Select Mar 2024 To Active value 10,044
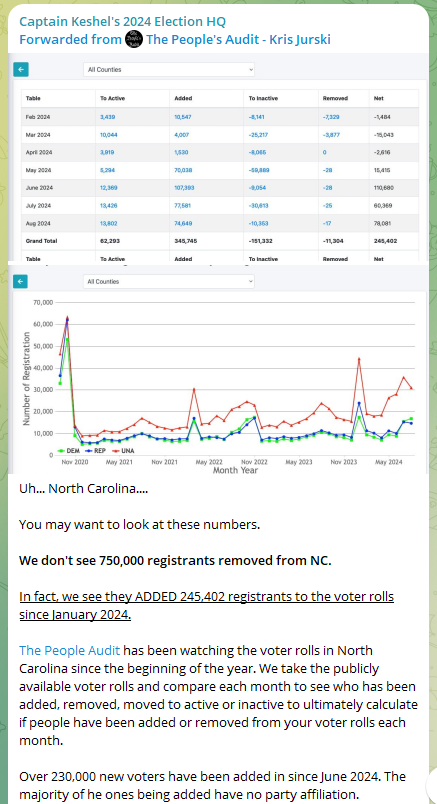The image size is (437, 804). click(x=109, y=135)
